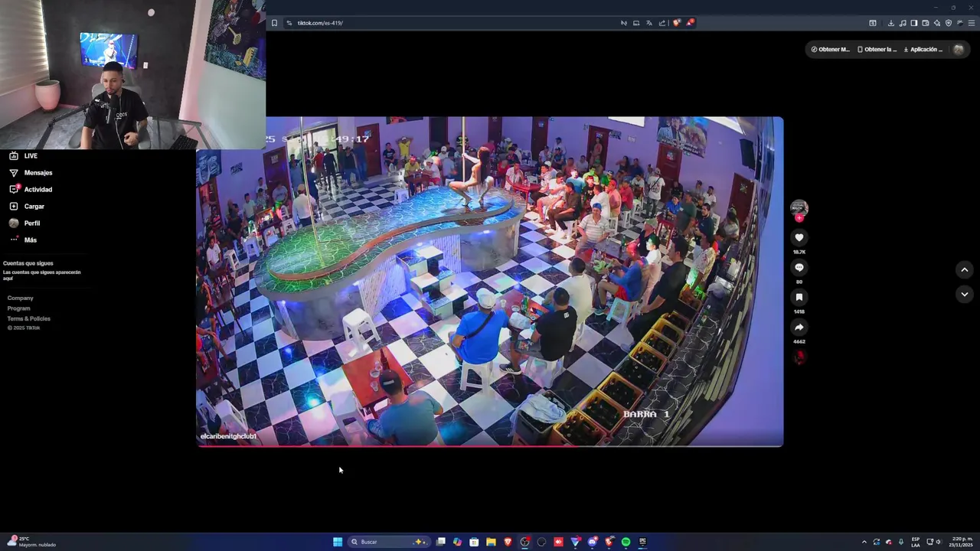Open the Leo AI sparkle icon
This screenshot has height=551, width=980.
[937, 23]
